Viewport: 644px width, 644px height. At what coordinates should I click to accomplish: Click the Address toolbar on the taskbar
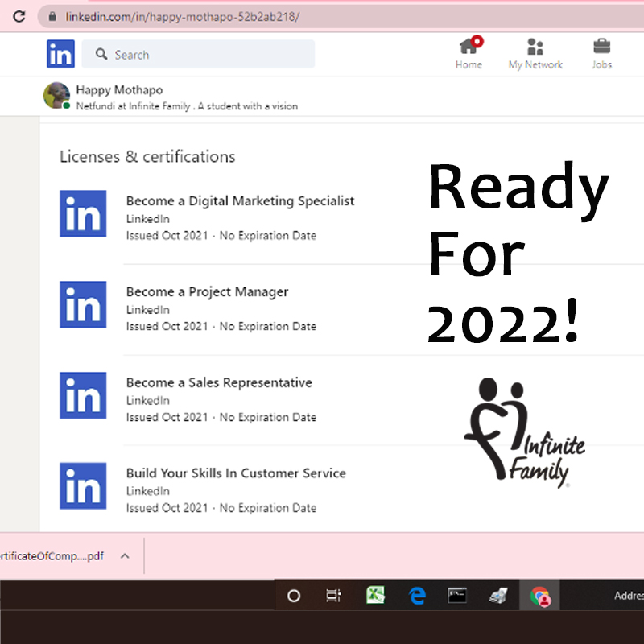pos(629,596)
